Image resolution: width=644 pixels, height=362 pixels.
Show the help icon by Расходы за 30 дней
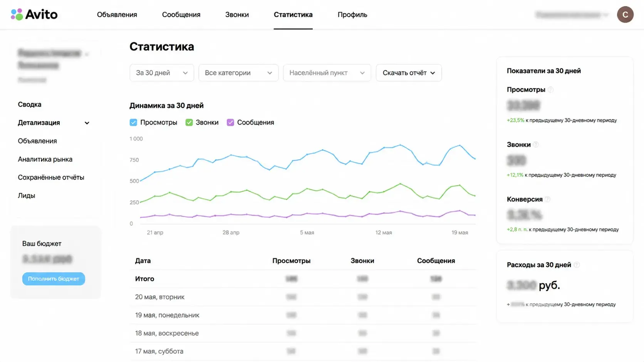(577, 265)
